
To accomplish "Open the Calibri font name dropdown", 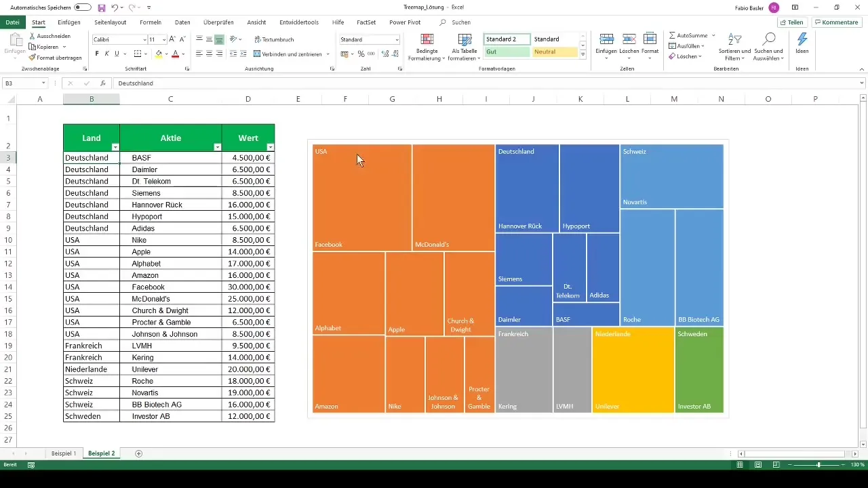I will coord(143,40).
